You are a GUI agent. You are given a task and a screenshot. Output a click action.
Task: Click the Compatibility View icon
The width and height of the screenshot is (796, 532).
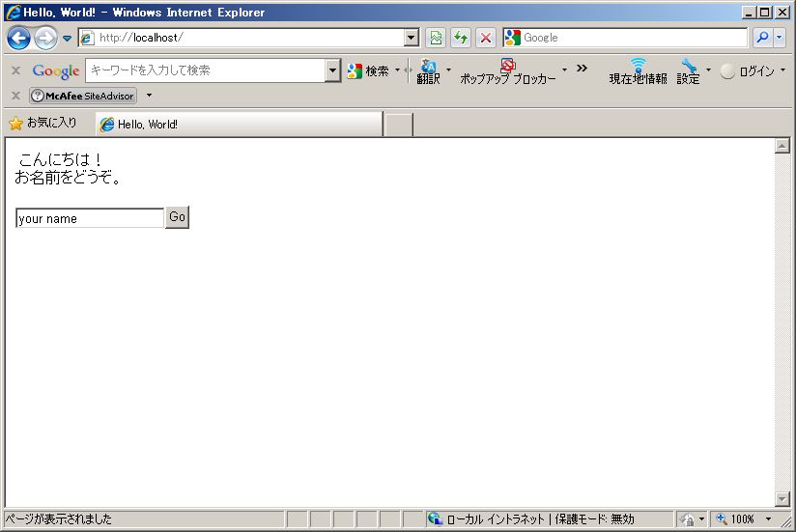[436, 38]
